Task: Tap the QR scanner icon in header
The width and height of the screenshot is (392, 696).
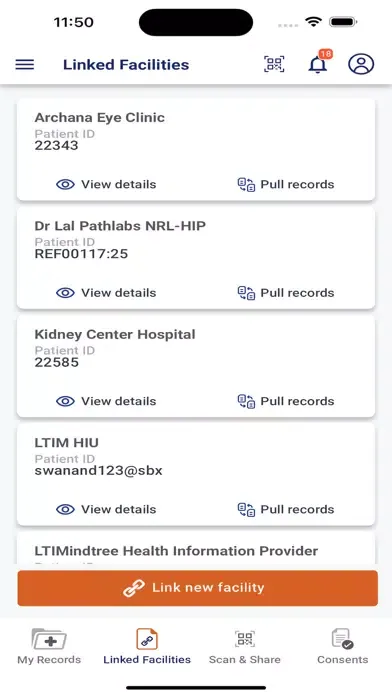Action: coord(274,64)
